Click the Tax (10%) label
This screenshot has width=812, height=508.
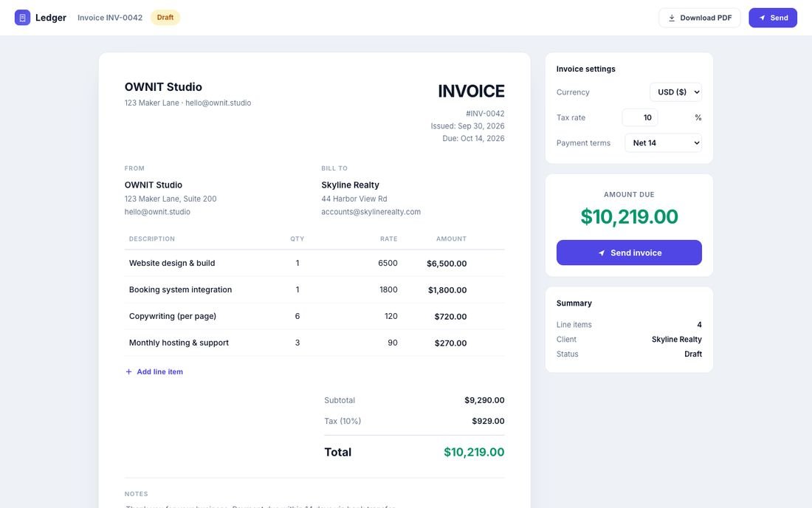[343, 421]
